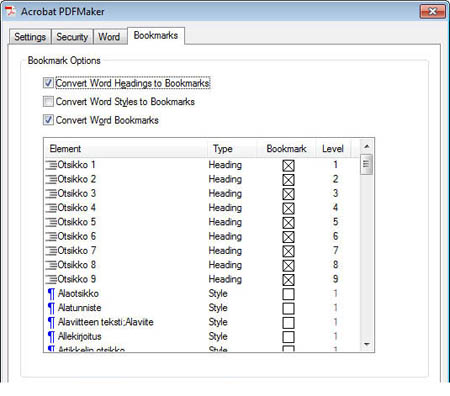Viewport: 450px width, 396px height.
Task: Select level value 2 for Otsikko 2
Action: pyautogui.click(x=335, y=179)
